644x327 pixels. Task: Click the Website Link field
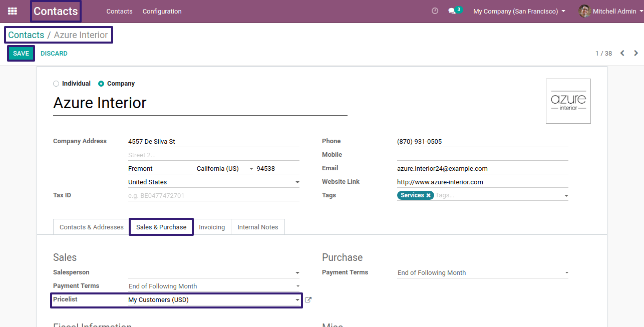[x=483, y=182]
